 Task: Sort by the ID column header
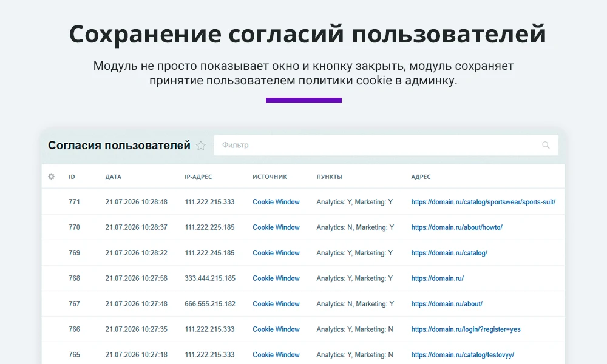(72, 177)
